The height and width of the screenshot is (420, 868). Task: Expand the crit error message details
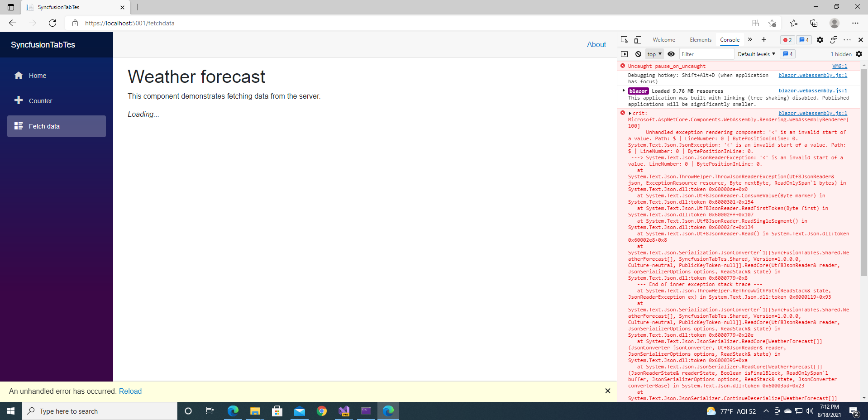630,113
